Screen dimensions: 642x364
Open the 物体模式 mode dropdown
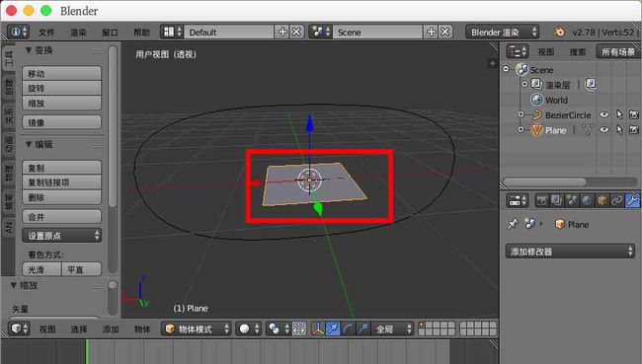coord(197,328)
